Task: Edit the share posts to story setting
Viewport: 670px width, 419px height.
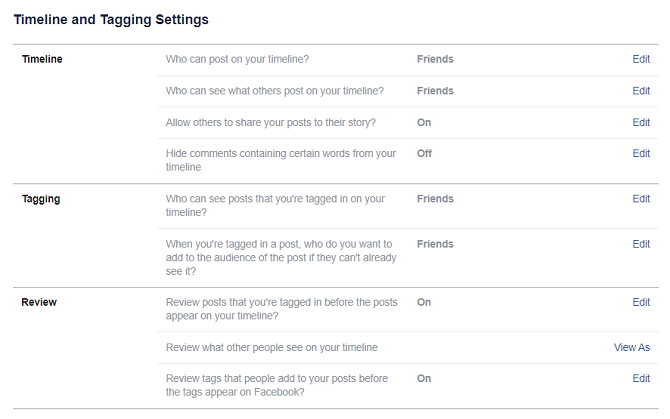Action: [x=641, y=122]
